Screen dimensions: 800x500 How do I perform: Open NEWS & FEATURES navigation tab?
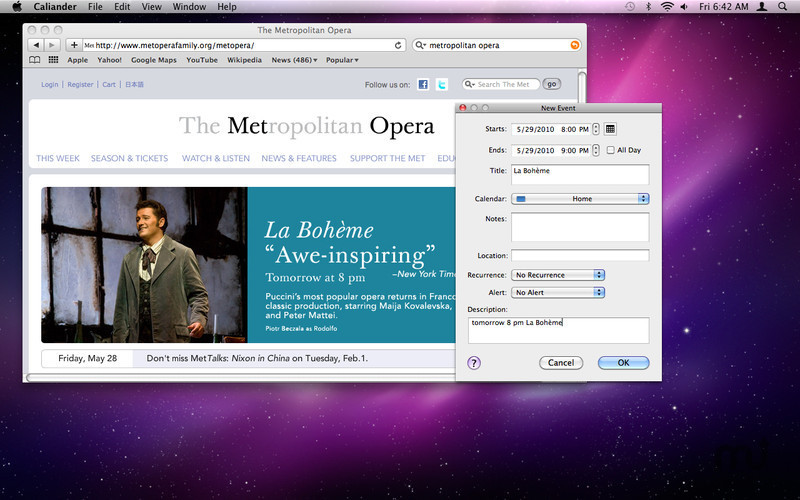299,158
